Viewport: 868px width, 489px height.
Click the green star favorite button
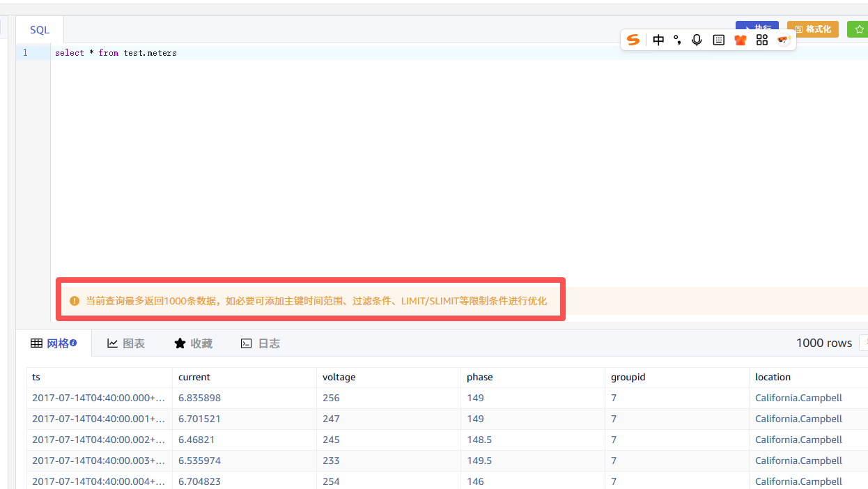pyautogui.click(x=858, y=29)
